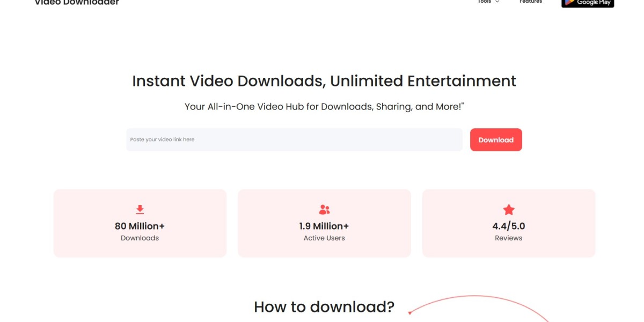Click the Video Downloader site logo
Viewport: 644px width, 322px height.
coord(77,2)
